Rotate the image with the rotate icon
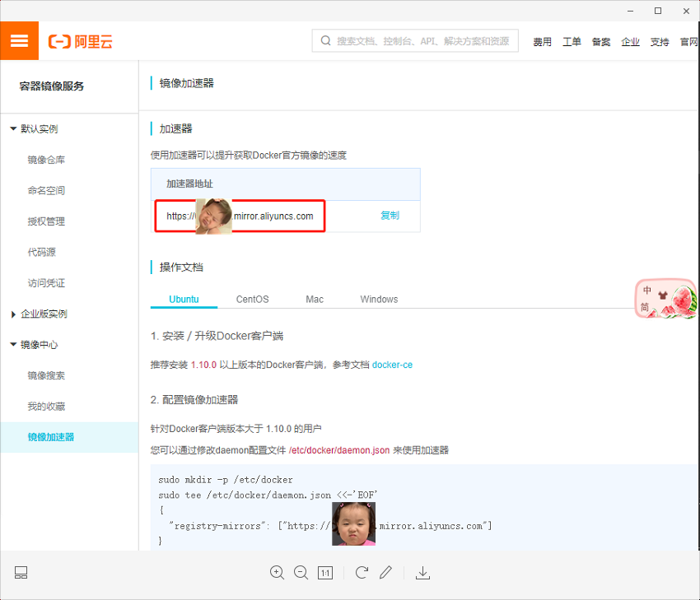Viewport: 700px width, 600px height. 361,572
